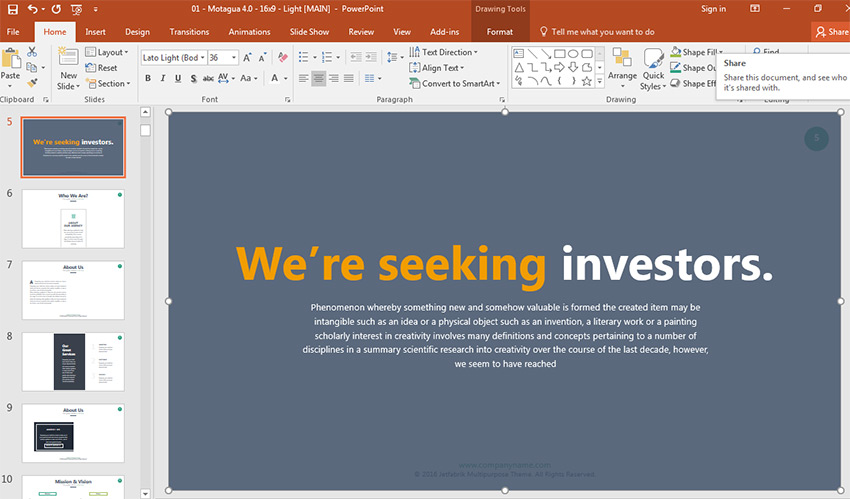Open the Bullets list dropdown arrow
Image resolution: width=850 pixels, height=499 pixels.
click(x=314, y=57)
